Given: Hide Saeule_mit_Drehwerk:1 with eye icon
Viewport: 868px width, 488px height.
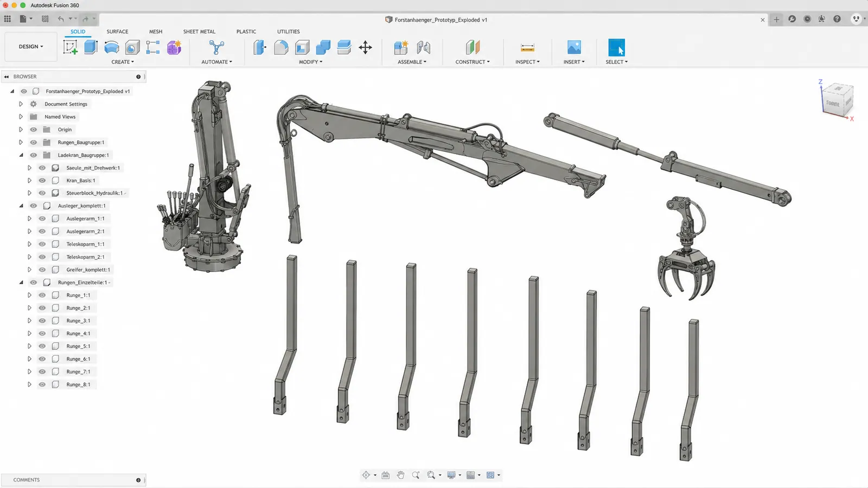Looking at the screenshot, I should point(42,168).
